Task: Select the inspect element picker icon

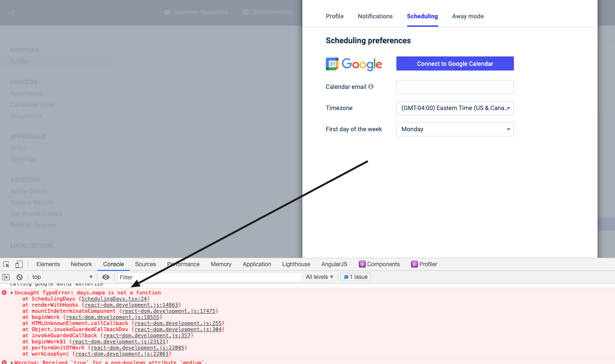Action: pyautogui.click(x=7, y=264)
